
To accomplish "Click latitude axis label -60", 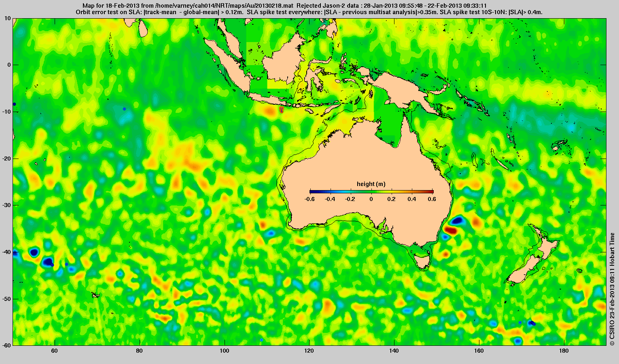I will coord(7,345).
